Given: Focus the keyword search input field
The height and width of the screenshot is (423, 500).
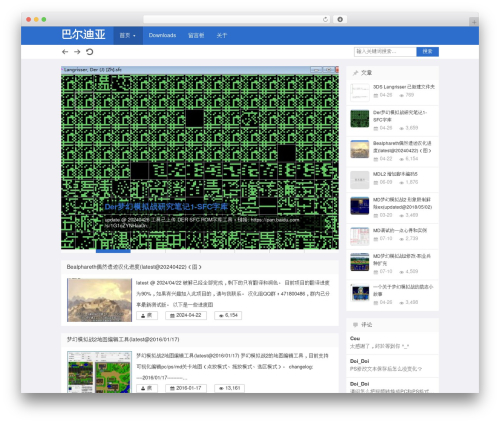Looking at the screenshot, I should pos(385,52).
